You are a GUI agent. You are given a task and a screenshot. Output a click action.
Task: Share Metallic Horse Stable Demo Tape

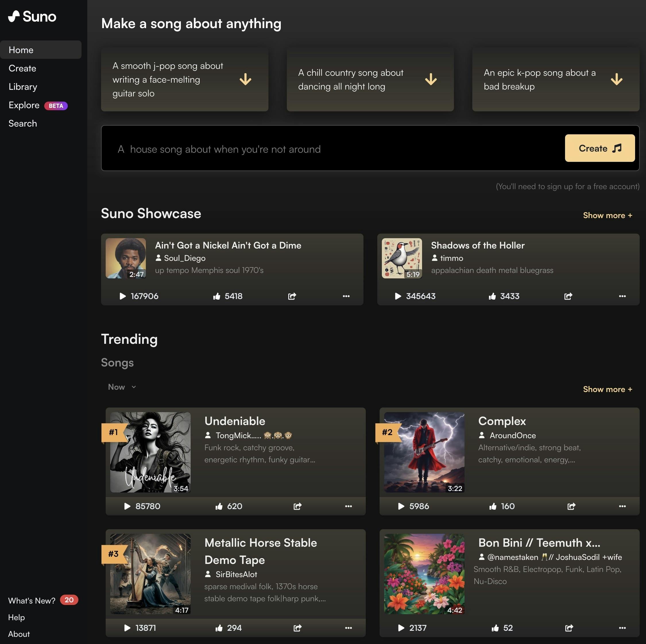(297, 628)
